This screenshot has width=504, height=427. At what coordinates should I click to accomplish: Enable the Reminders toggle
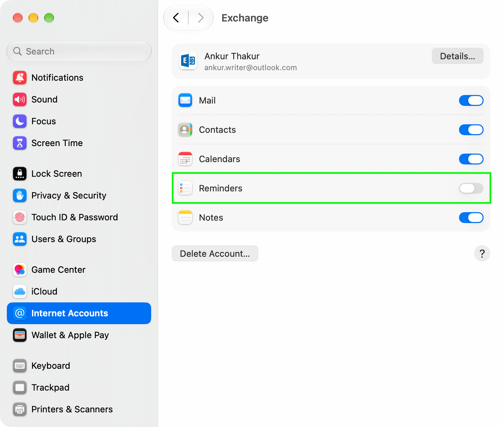[x=471, y=188]
